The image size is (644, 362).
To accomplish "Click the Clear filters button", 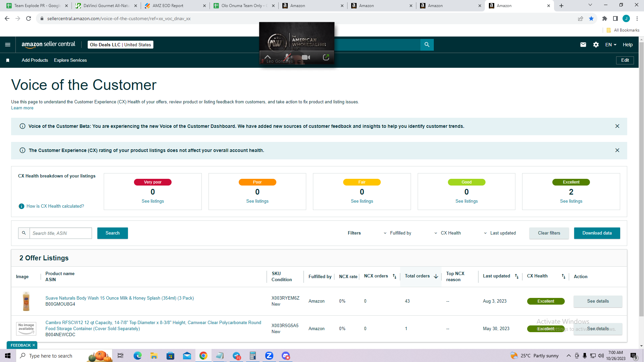I will [x=549, y=233].
